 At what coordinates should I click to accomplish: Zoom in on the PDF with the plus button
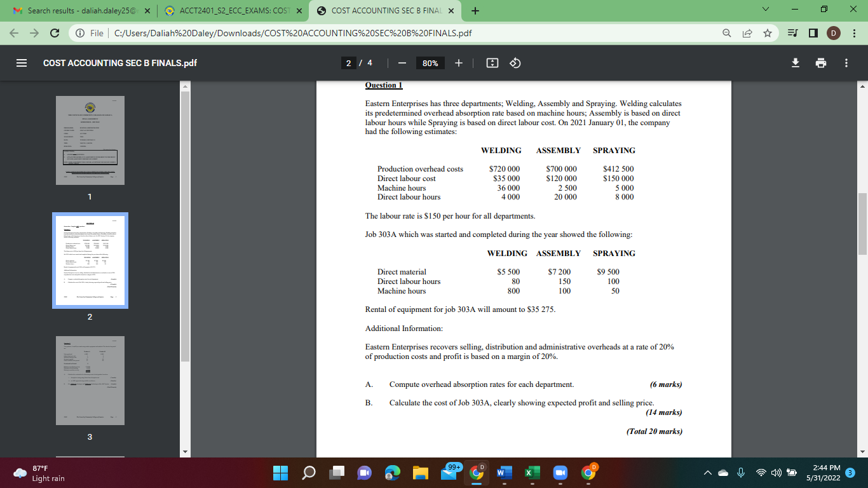pyautogui.click(x=459, y=63)
